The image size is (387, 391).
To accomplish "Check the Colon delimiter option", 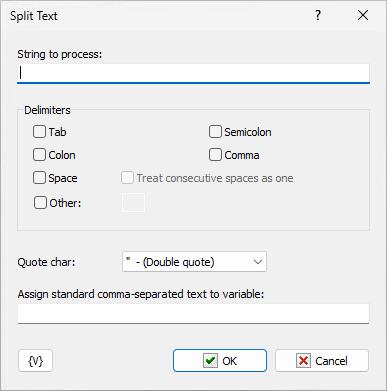I will 39,155.
